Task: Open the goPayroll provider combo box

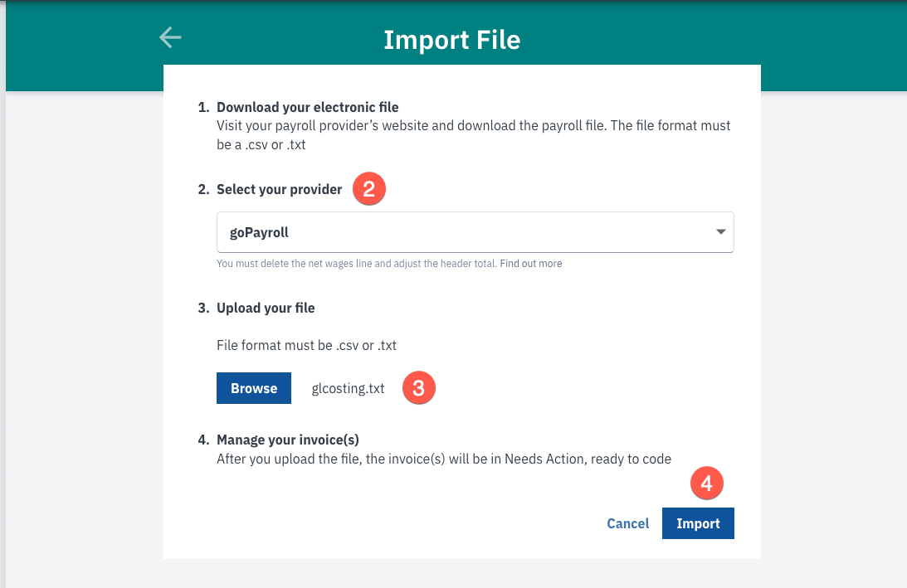Action: [475, 232]
